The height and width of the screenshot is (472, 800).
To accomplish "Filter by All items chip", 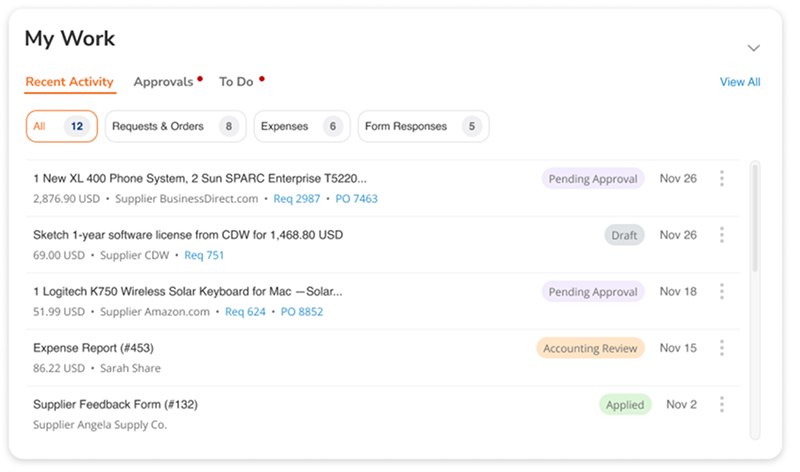I will (61, 127).
